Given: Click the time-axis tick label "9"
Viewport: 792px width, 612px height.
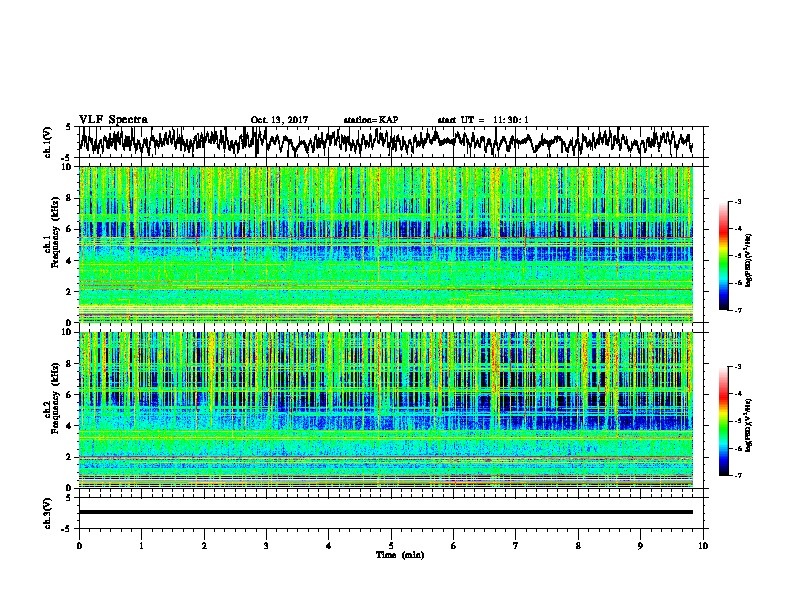Looking at the screenshot, I should (640, 546).
